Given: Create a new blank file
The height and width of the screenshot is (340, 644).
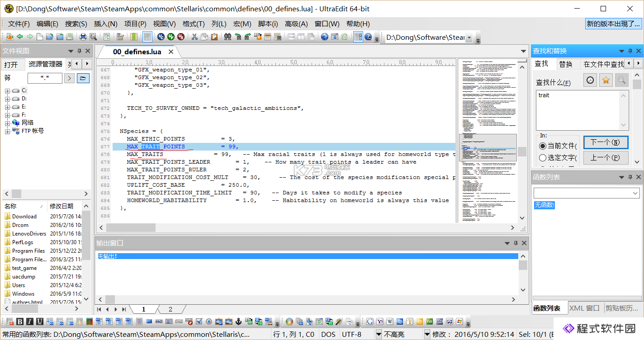Looking at the screenshot, I should click(x=40, y=37).
